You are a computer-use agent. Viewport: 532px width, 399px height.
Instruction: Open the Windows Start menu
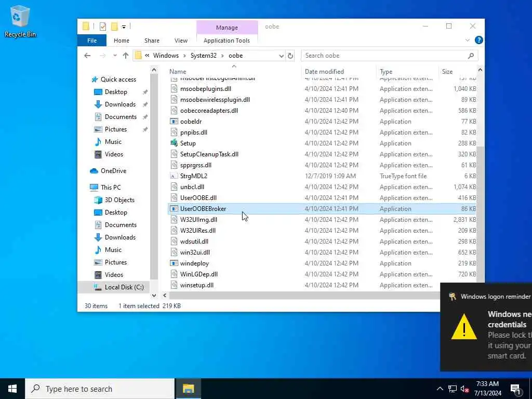point(12,389)
